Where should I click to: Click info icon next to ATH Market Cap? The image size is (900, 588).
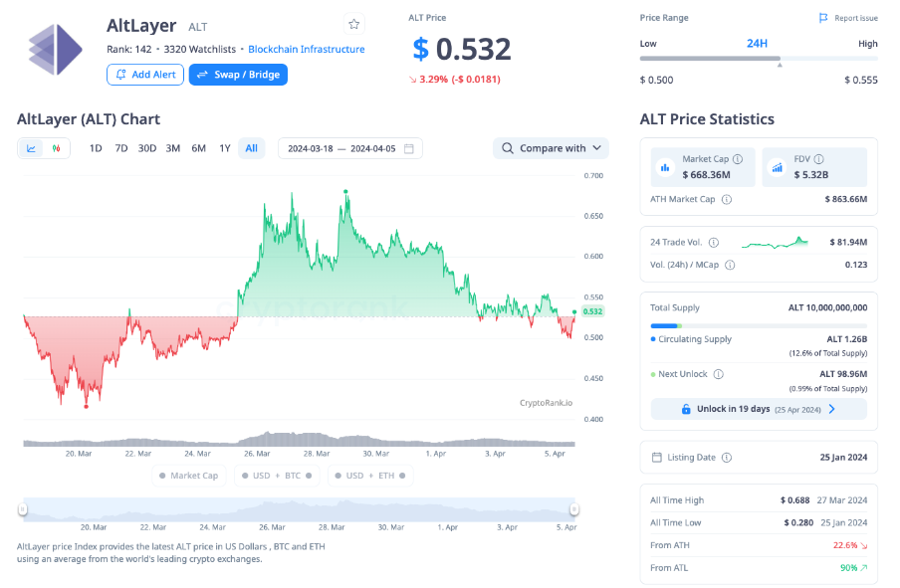click(727, 200)
